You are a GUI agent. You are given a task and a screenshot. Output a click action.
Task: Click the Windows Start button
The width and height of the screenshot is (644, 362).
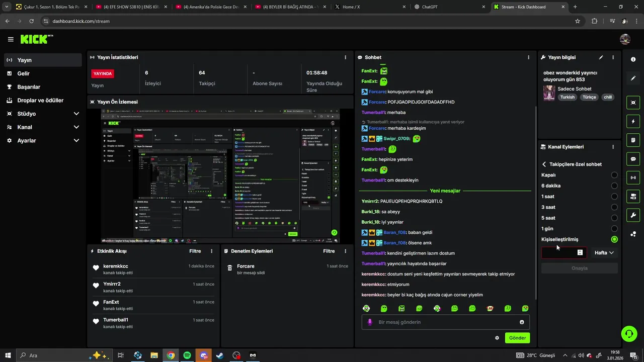(x=8, y=355)
